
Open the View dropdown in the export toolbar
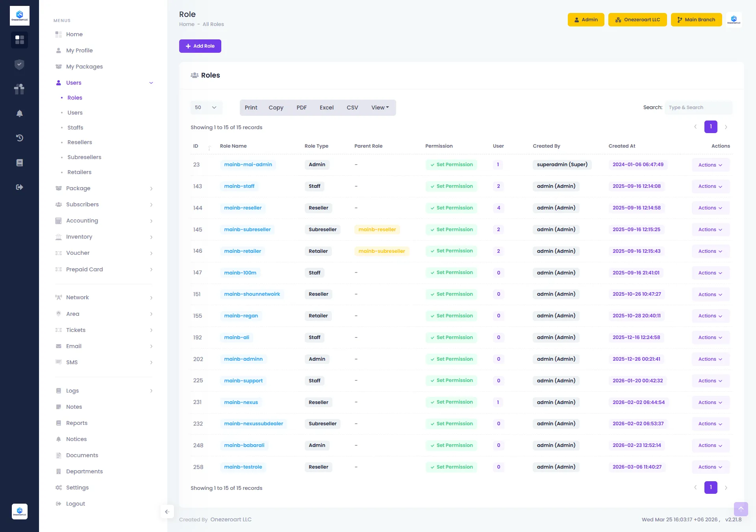pos(379,107)
